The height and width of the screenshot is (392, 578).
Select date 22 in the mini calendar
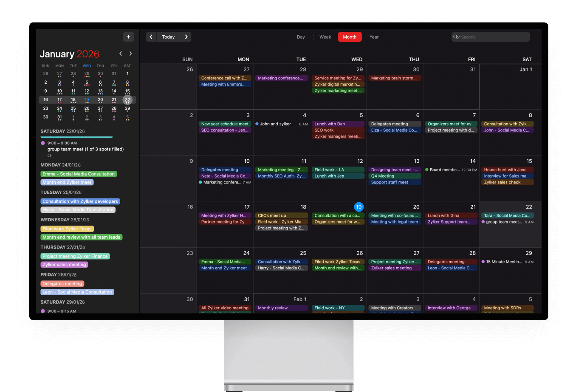coord(127,100)
